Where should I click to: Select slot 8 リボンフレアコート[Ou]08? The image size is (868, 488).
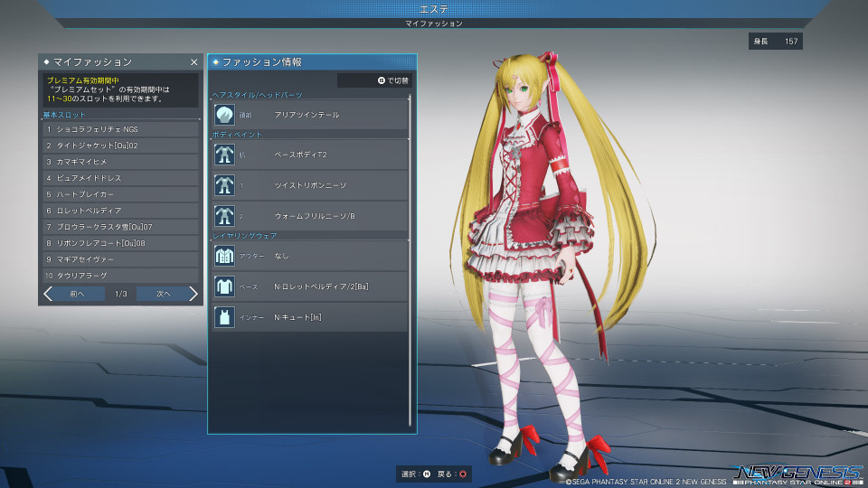tap(120, 243)
